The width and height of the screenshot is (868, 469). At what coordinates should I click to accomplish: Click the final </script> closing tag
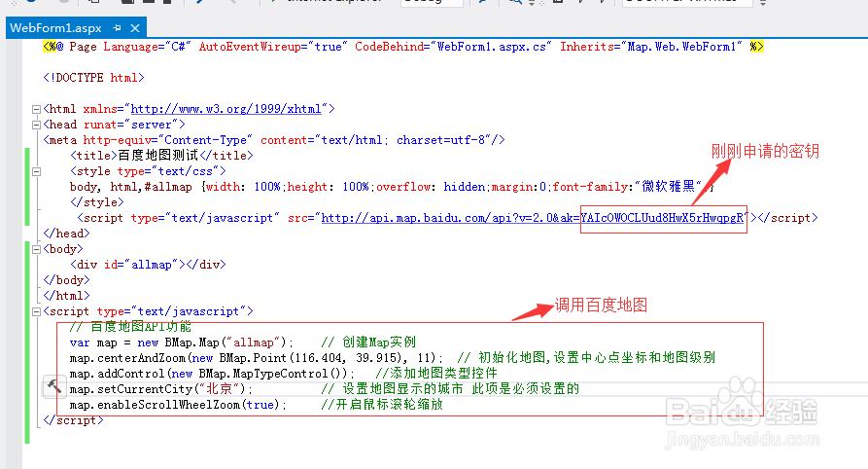(73, 420)
